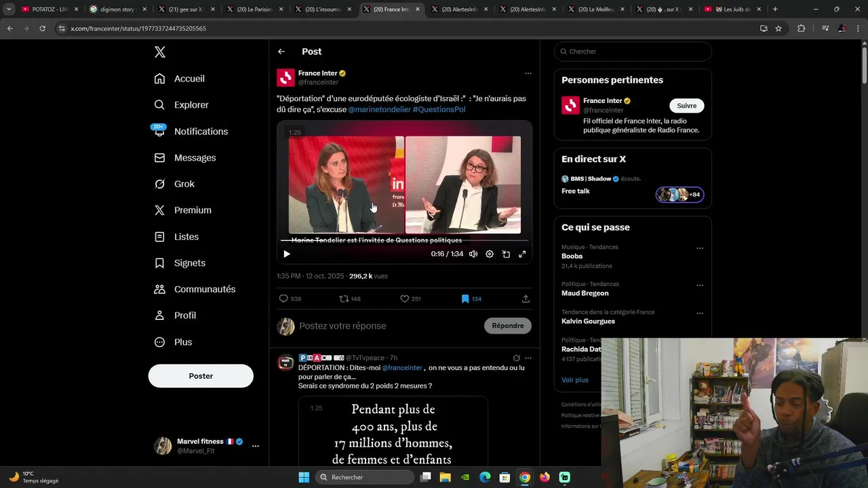
Task: Click @marinetondelier mention link
Action: 379,109
